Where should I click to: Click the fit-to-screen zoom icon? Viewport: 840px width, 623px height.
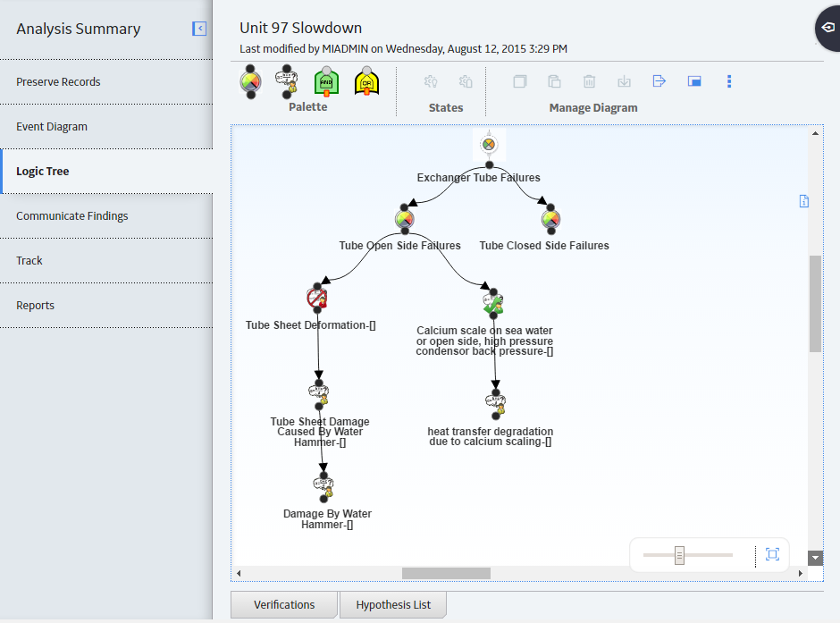pyautogui.click(x=772, y=554)
